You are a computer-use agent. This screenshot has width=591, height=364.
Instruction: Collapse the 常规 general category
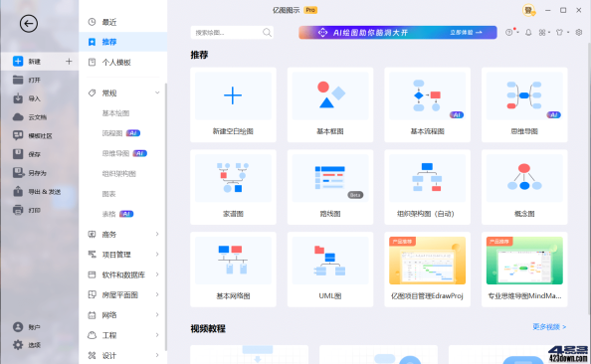point(157,92)
